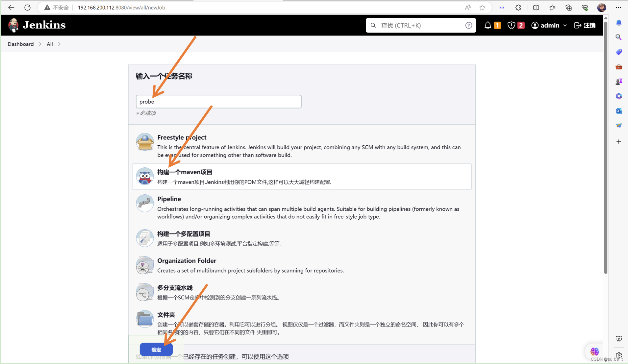This screenshot has width=628, height=364.
Task: Click the browser address bar URL
Action: click(121, 7)
